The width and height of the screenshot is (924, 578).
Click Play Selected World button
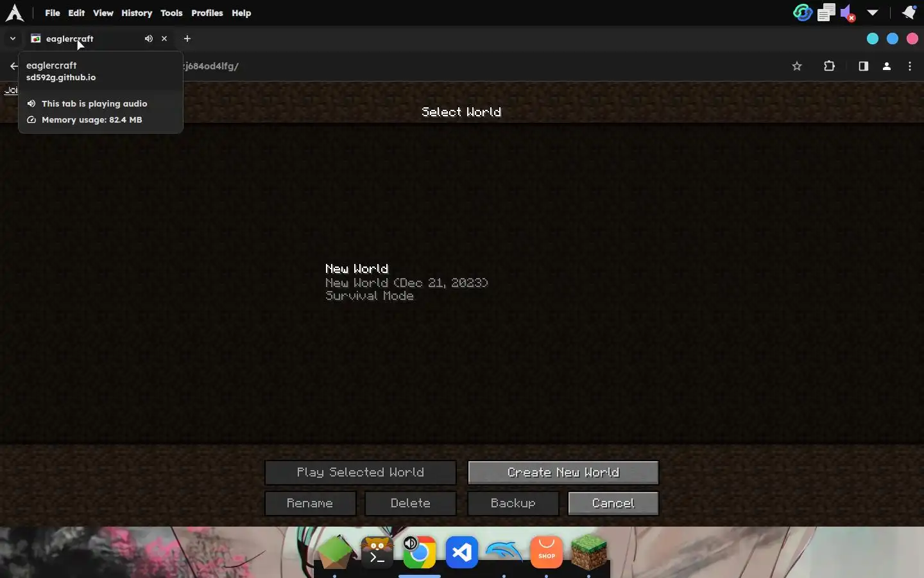coord(361,473)
